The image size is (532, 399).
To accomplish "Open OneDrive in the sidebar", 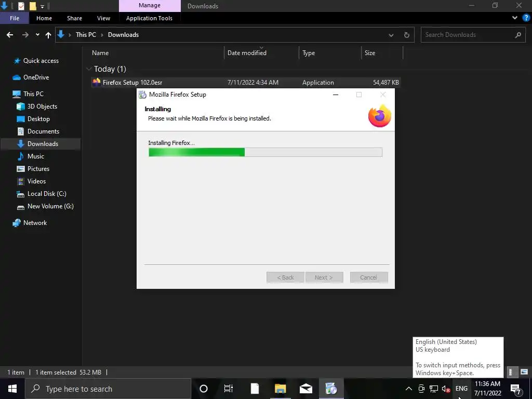I will click(36, 77).
